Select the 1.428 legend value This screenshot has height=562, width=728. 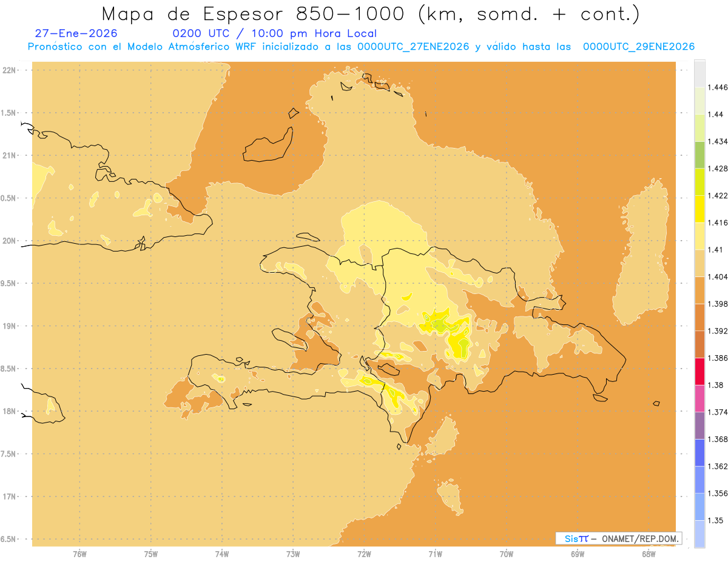(x=718, y=169)
